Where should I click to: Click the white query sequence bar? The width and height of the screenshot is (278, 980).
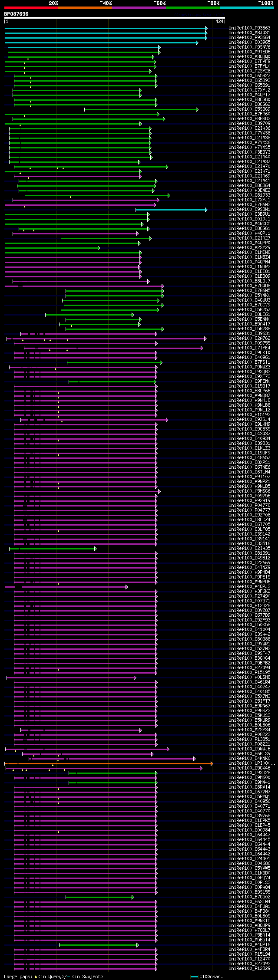pyautogui.click(x=114, y=18)
